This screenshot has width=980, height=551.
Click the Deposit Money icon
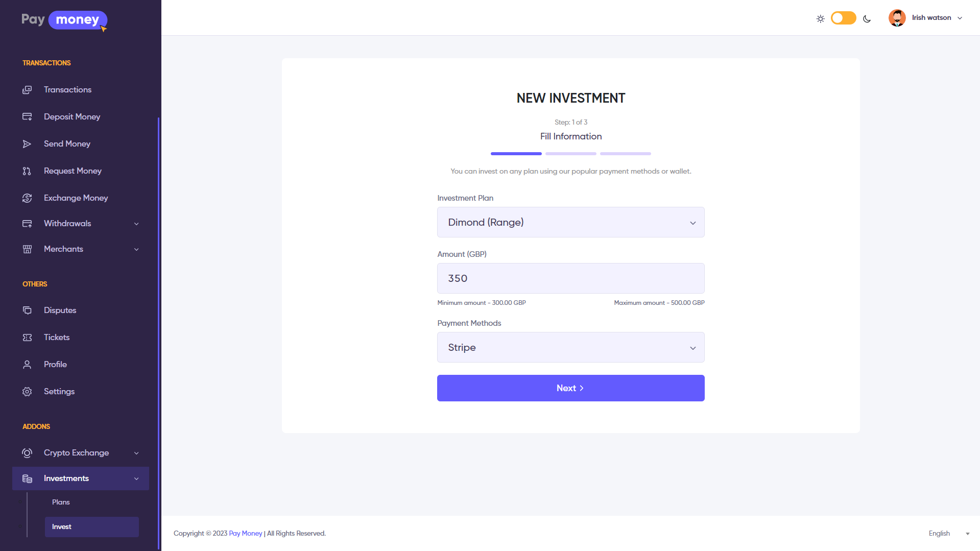click(27, 117)
